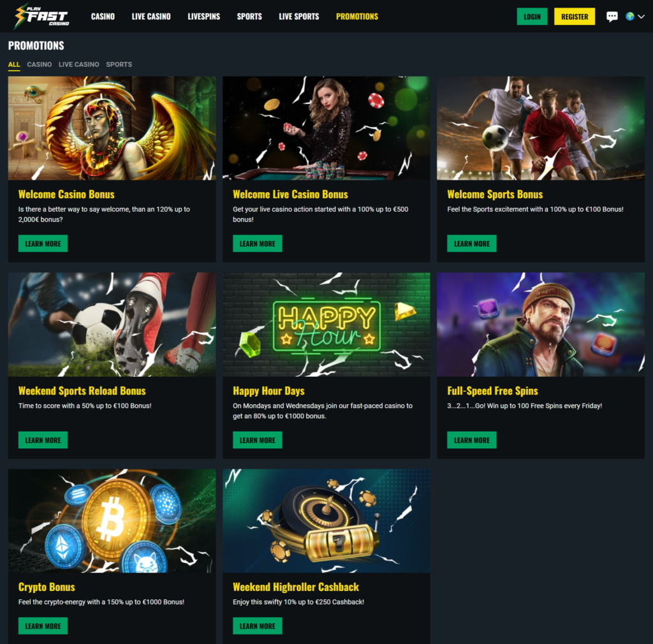Filter promotions by Live Casino tab
The width and height of the screenshot is (653, 644).
pyautogui.click(x=78, y=64)
